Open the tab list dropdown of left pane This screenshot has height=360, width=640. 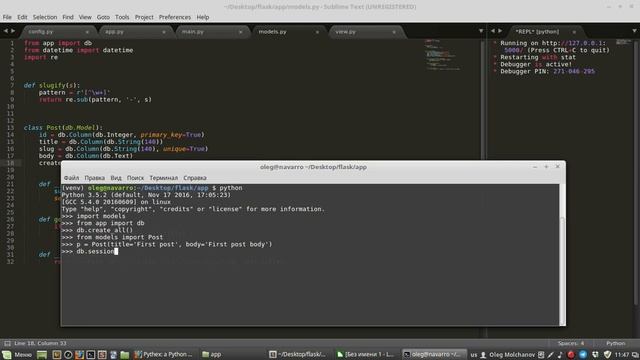481,31
